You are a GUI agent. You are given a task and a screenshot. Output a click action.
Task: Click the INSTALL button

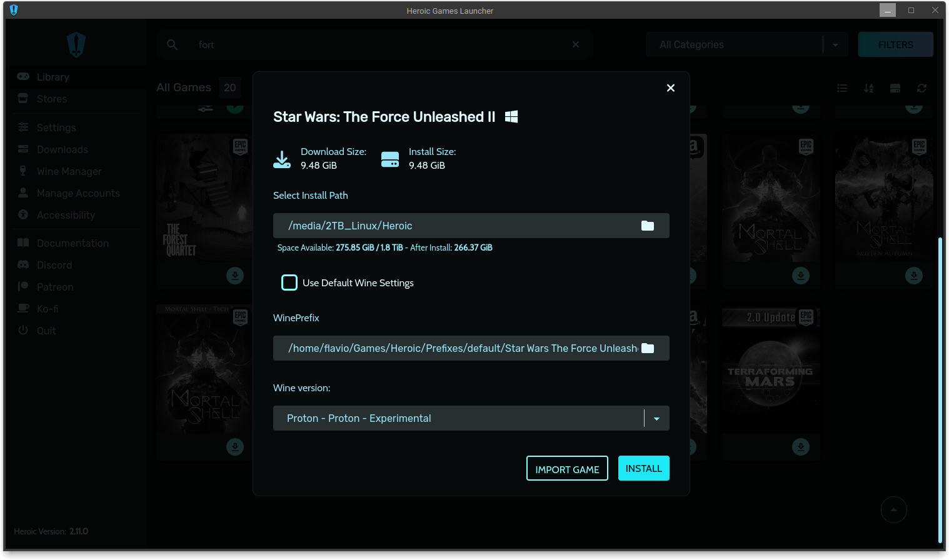643,468
